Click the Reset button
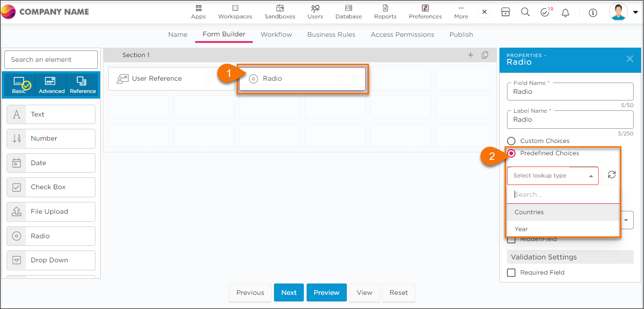Screen dimensions: 644x309 pyautogui.click(x=399, y=292)
